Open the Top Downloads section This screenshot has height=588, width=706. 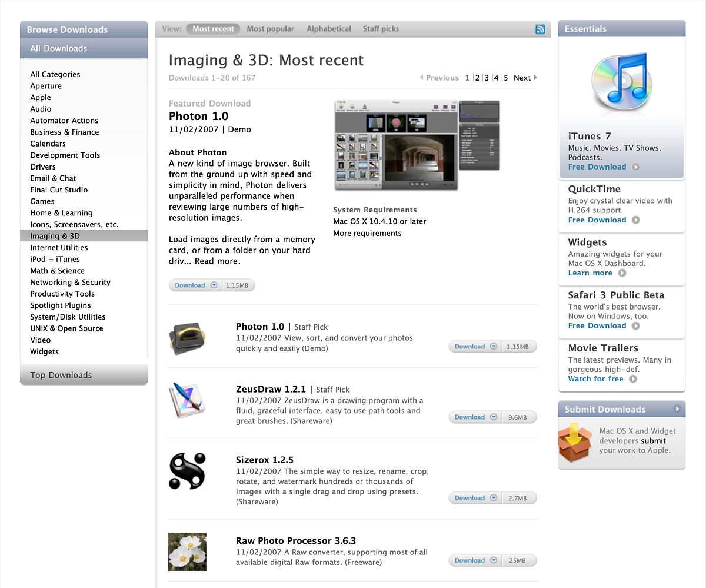[61, 375]
